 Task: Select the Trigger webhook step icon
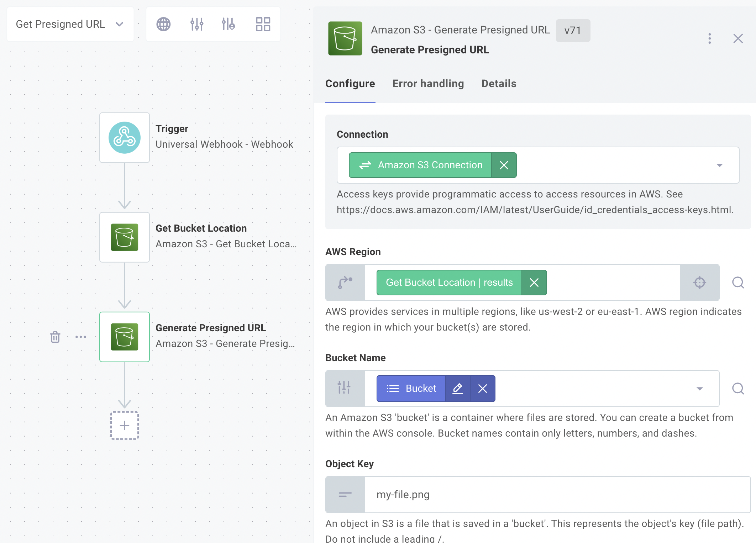tap(125, 138)
